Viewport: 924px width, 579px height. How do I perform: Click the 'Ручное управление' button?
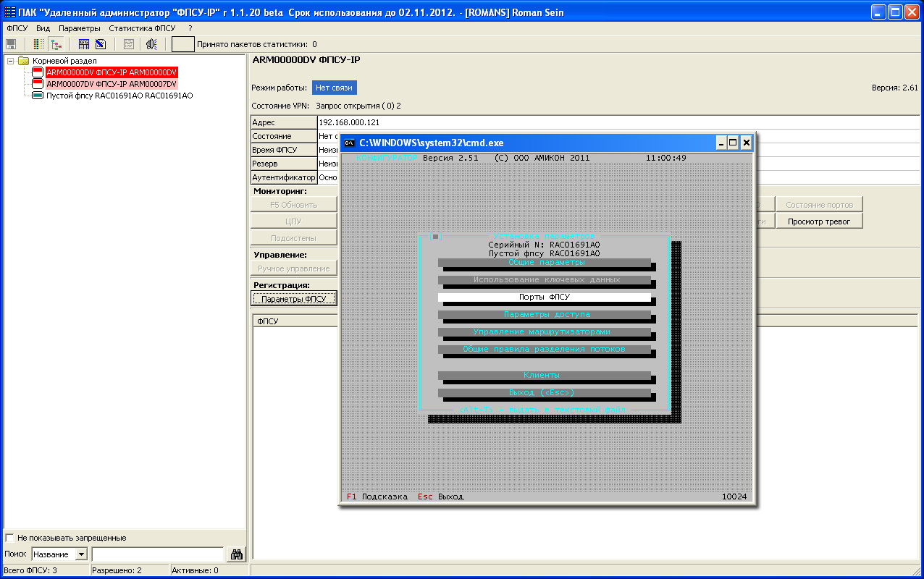(294, 269)
